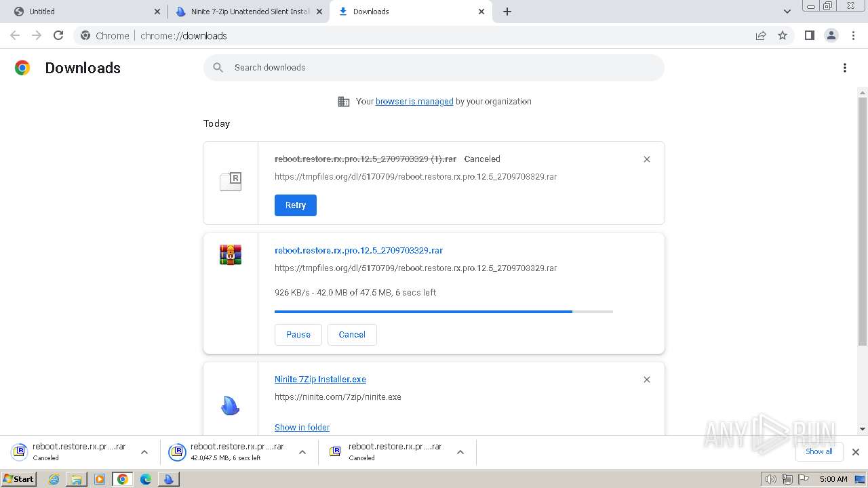Remove canceled reboot.restore (1).rar from list
Viewport: 868px width, 488px height.
click(x=646, y=159)
